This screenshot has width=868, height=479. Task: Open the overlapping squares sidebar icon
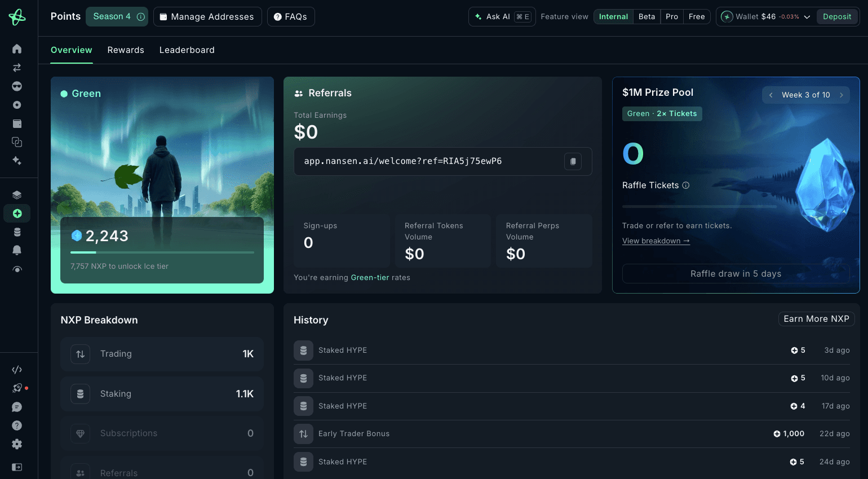tap(17, 142)
